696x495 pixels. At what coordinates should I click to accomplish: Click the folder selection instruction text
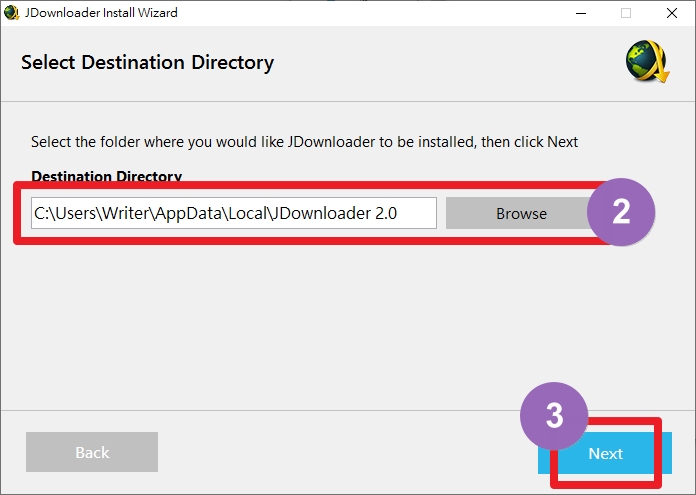[304, 142]
